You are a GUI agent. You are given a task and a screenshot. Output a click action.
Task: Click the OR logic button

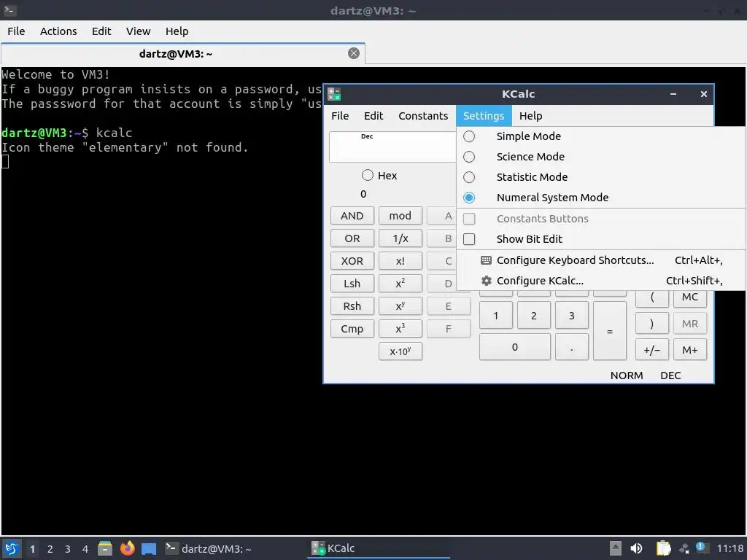[352, 238]
